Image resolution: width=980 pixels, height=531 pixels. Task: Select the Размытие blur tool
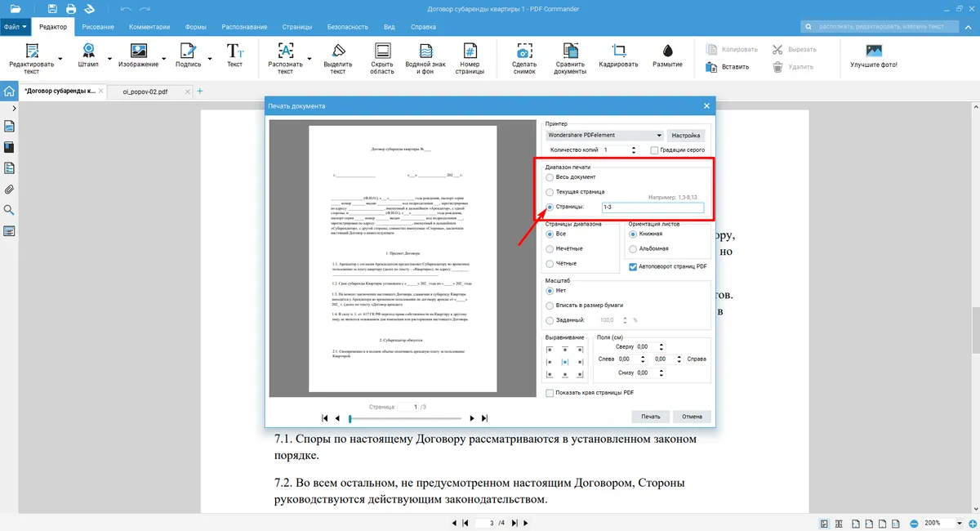pos(667,56)
